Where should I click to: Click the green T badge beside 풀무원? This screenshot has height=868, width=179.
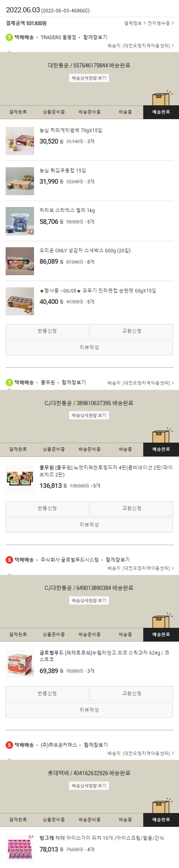[10, 382]
